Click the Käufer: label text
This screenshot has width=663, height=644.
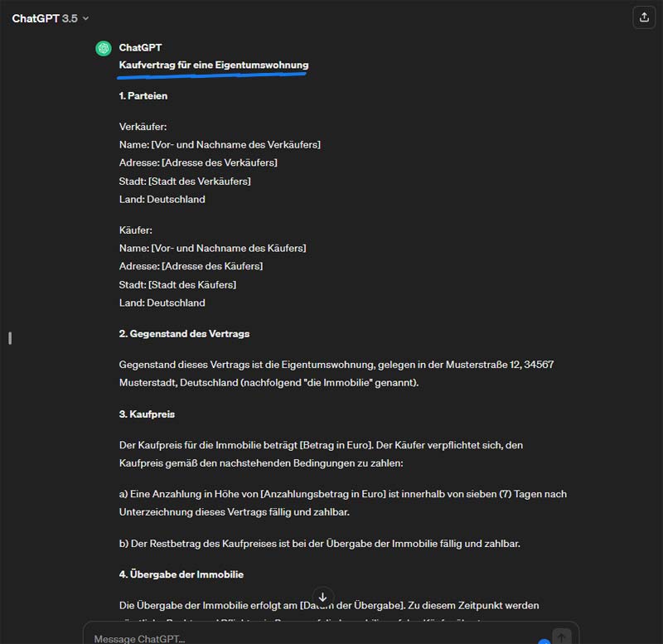(136, 230)
